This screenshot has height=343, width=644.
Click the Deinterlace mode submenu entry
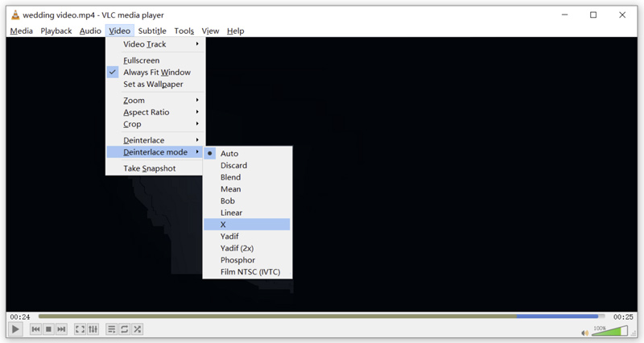(x=155, y=152)
